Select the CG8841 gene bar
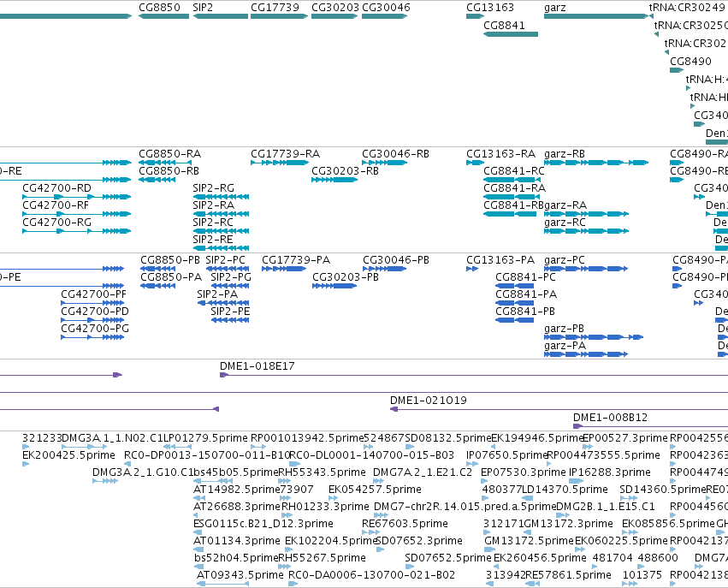The image size is (728, 588). click(511, 34)
